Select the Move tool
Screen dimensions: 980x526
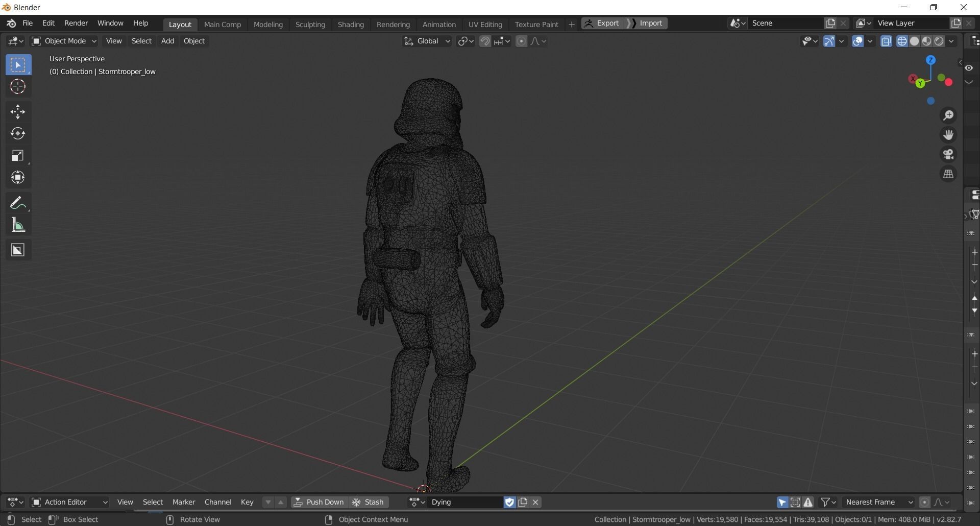coord(18,112)
